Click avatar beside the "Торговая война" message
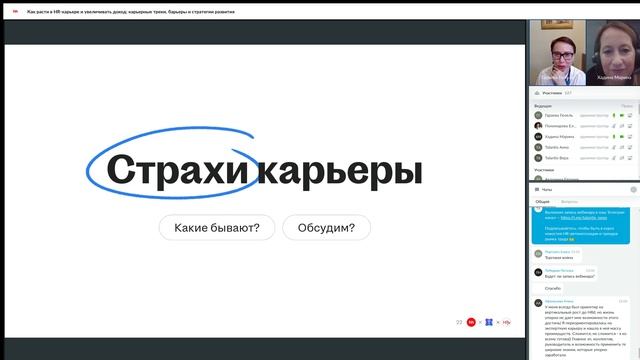Image resolution: width=640 pixels, height=360 pixels. pos(538,254)
